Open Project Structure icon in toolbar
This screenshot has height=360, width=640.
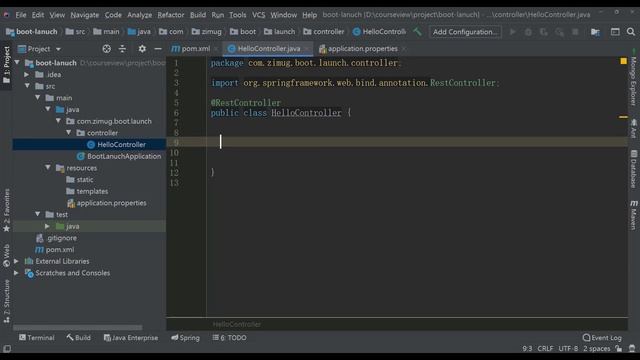[x=596, y=31]
